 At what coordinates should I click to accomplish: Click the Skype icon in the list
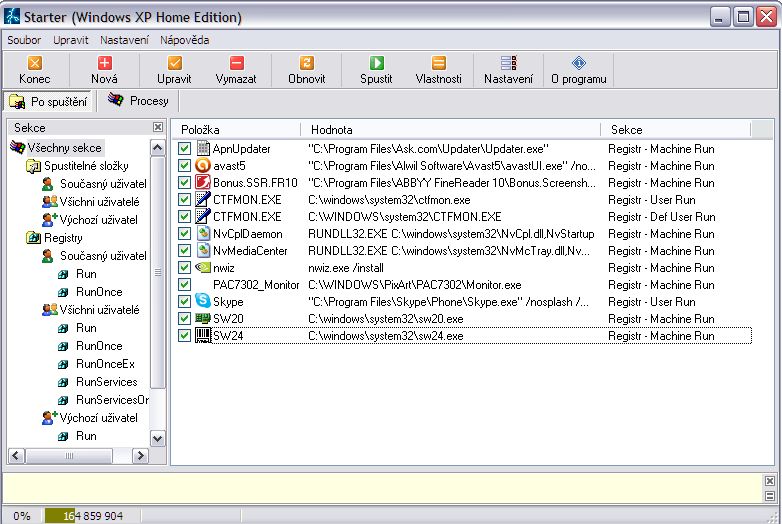click(202, 301)
